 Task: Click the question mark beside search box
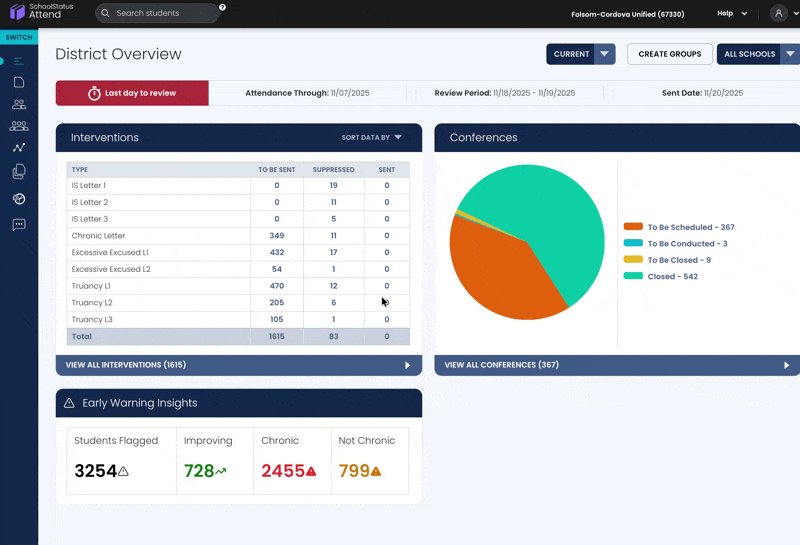[x=222, y=7]
